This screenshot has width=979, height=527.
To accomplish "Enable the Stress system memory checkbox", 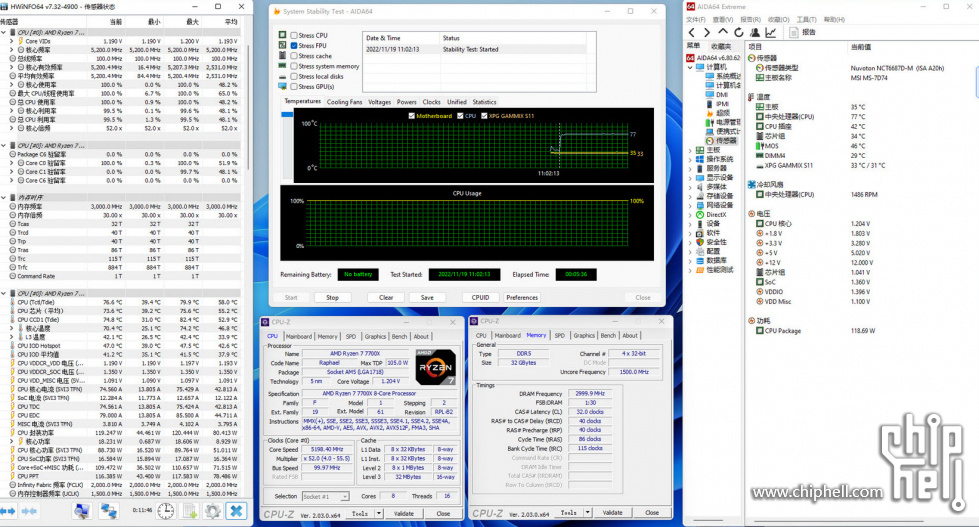I will coord(293,66).
